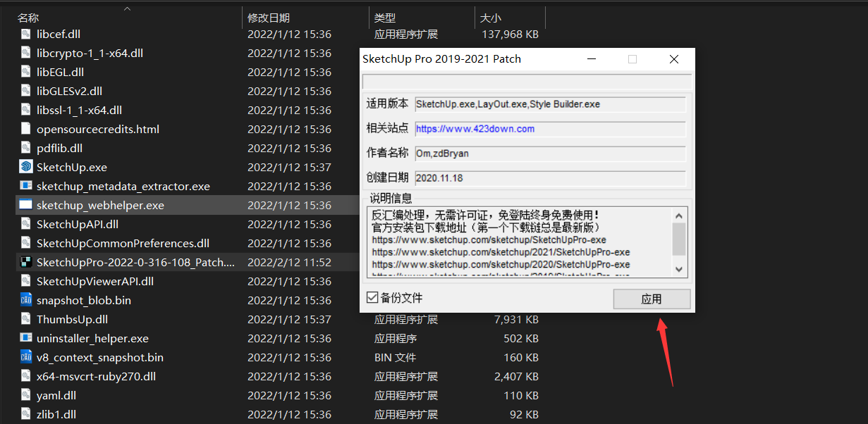This screenshot has height=424, width=868.
Task: Click the 137,968 KB size cell
Action: [510, 34]
